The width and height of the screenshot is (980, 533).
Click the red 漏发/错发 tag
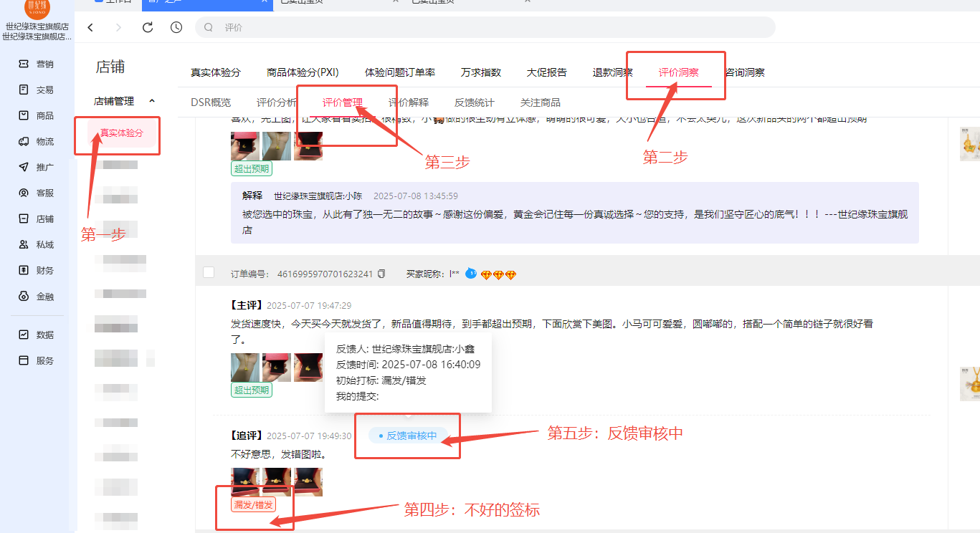[x=253, y=504]
